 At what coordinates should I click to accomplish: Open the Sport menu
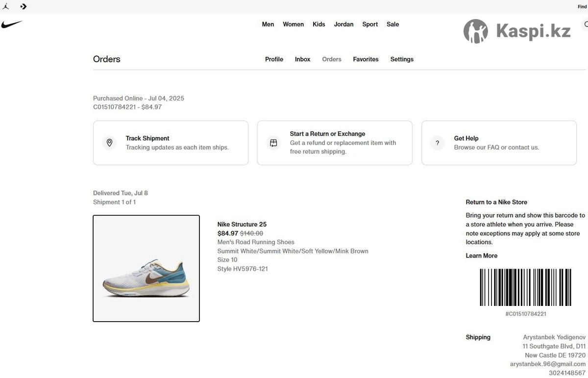(x=370, y=24)
